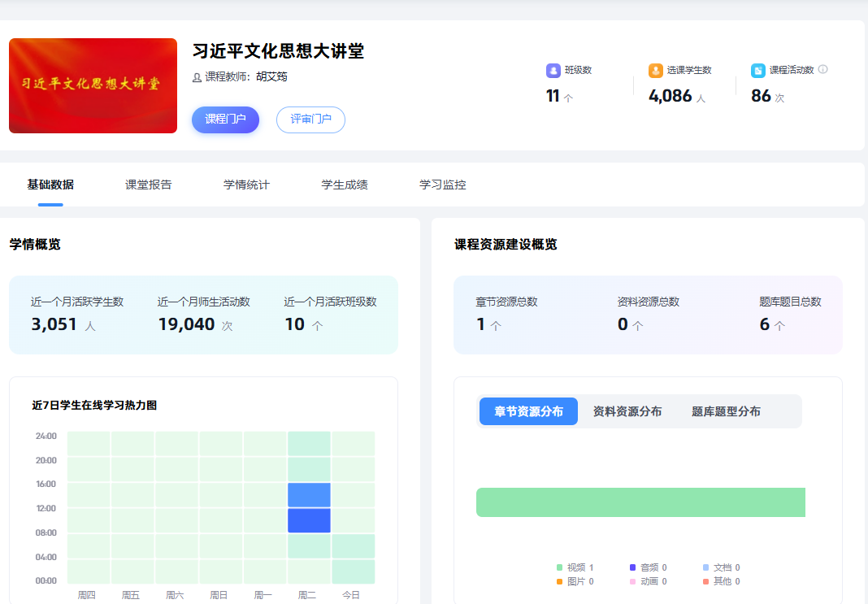Viewport: 868px width, 604px height.
Task: Show the 题库题型分布 chart
Action: coord(726,411)
